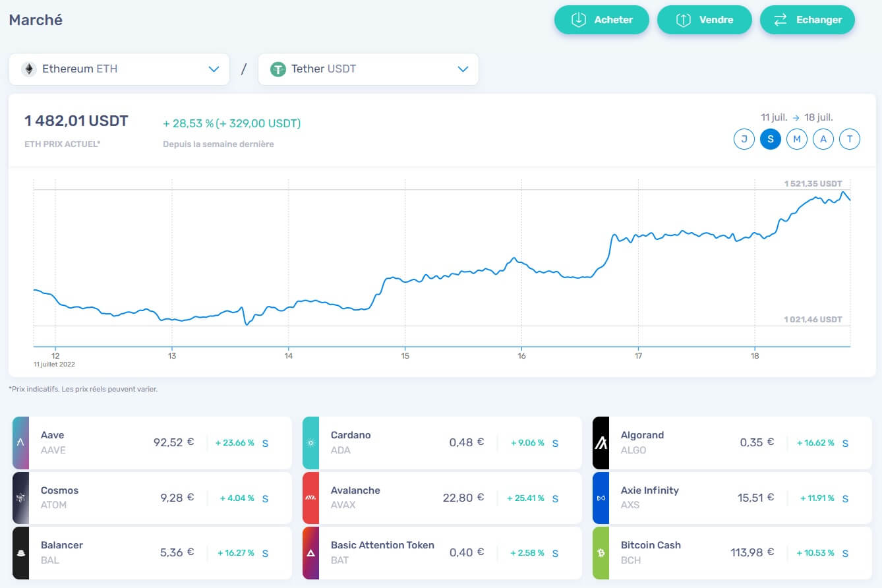Click the Vendre upload arrow icon
This screenshot has width=882, height=588.
(683, 20)
